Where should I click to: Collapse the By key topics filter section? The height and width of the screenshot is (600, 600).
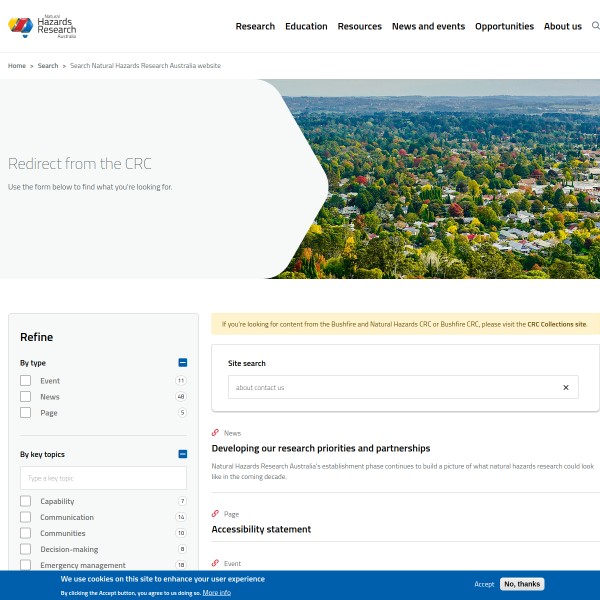183,454
